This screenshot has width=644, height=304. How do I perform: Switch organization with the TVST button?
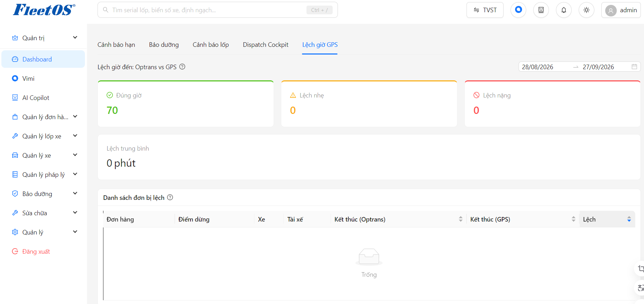click(485, 10)
